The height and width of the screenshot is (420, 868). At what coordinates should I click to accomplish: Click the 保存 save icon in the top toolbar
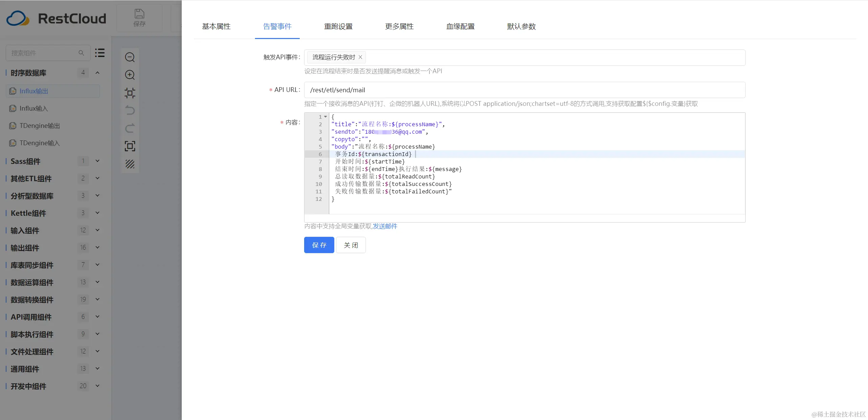click(x=139, y=18)
